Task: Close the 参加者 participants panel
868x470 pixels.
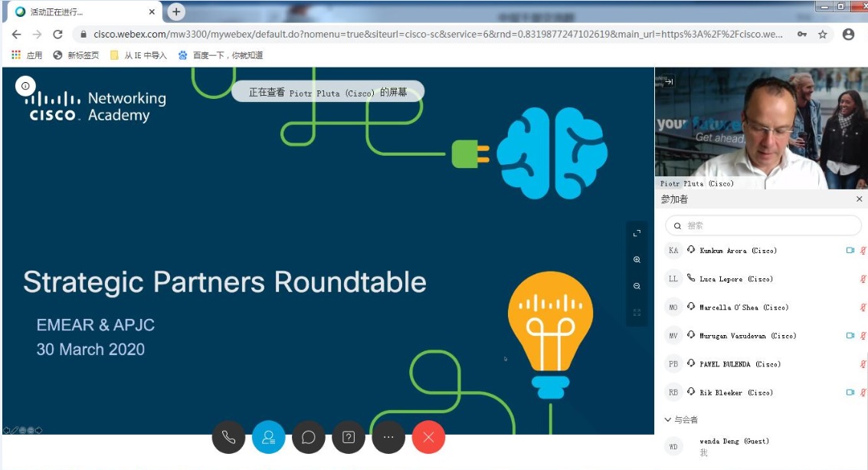Action: (859, 199)
